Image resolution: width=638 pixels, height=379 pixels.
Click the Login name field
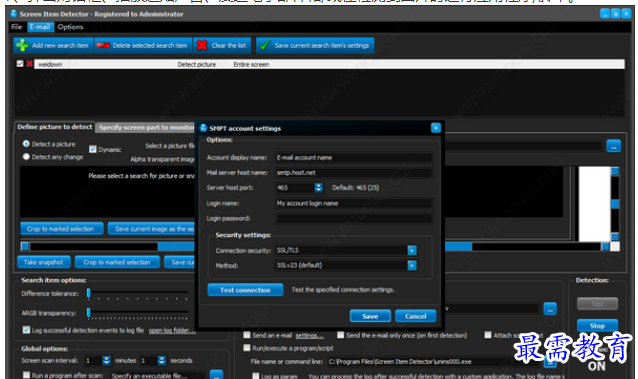click(x=354, y=203)
